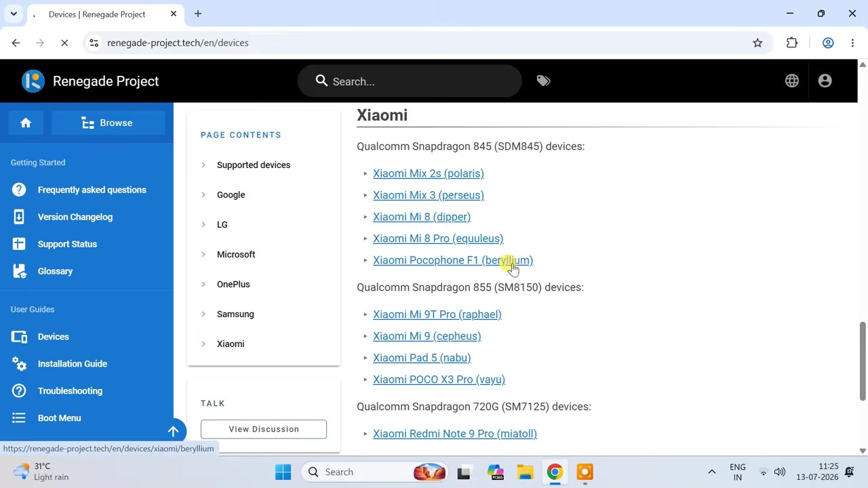Screen dimensions: 868x488
Task: Go to the Home icon button
Action: pos(26,123)
